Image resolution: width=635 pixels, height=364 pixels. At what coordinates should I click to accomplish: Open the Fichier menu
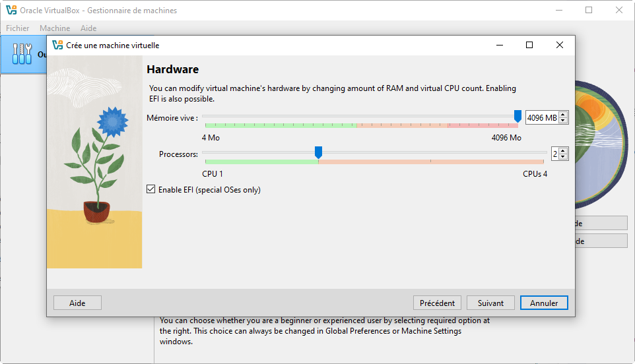pyautogui.click(x=18, y=28)
